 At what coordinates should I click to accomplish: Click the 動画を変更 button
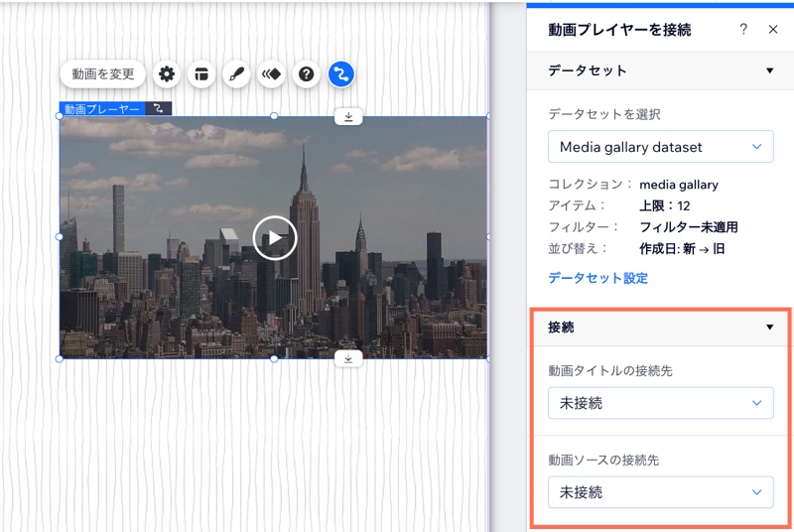103,74
